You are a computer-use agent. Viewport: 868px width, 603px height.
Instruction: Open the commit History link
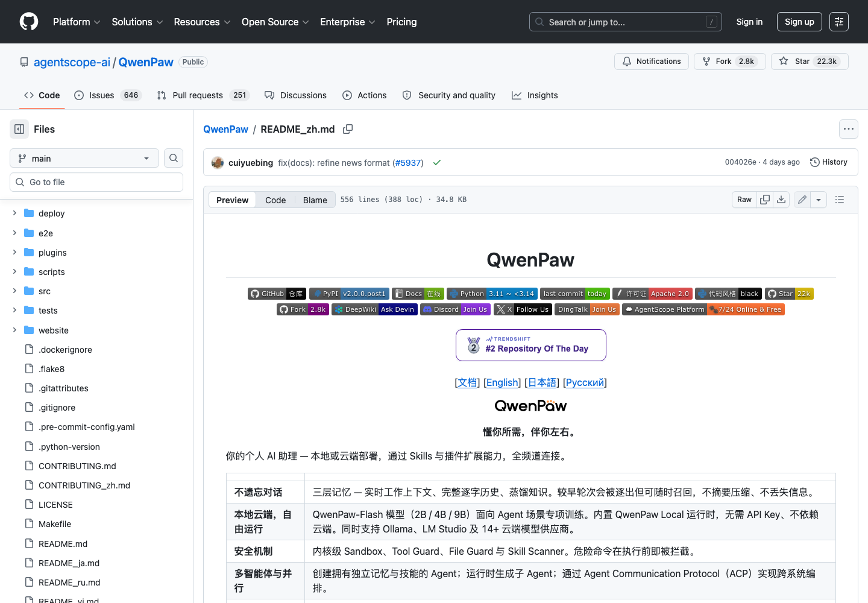(829, 162)
